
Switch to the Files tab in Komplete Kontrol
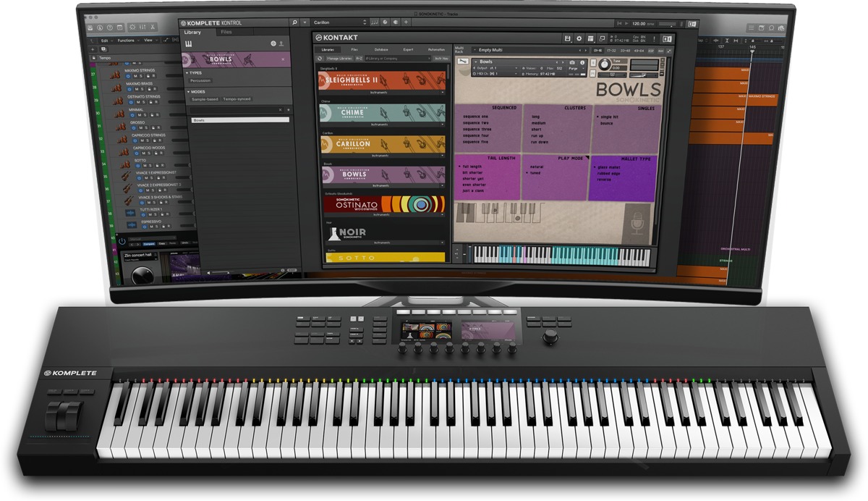coord(226,33)
